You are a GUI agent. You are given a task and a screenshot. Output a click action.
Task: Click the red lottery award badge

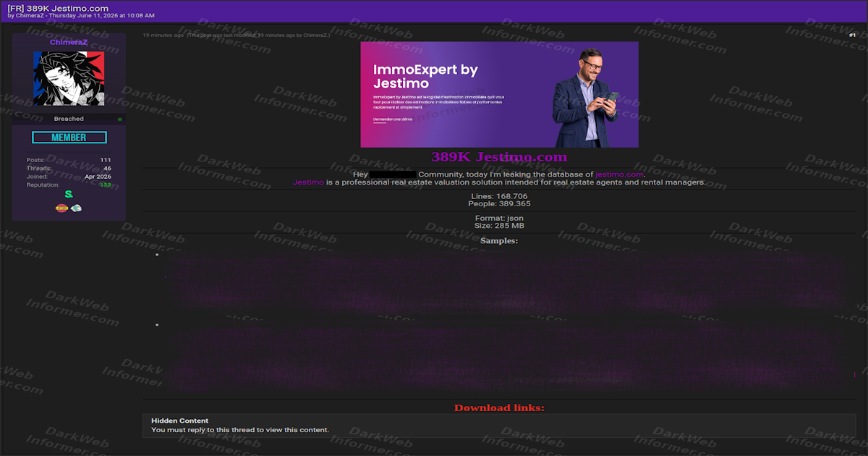[62, 208]
